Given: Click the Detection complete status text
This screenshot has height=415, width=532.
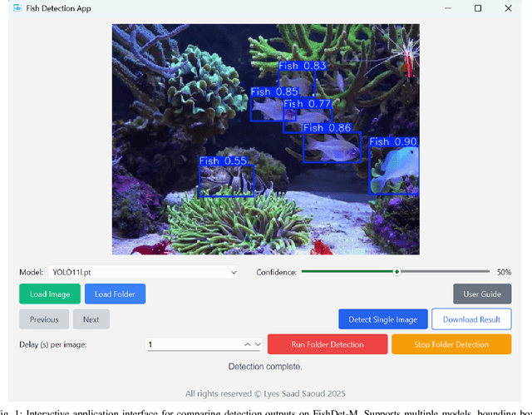Looking at the screenshot, I should tap(265, 367).
